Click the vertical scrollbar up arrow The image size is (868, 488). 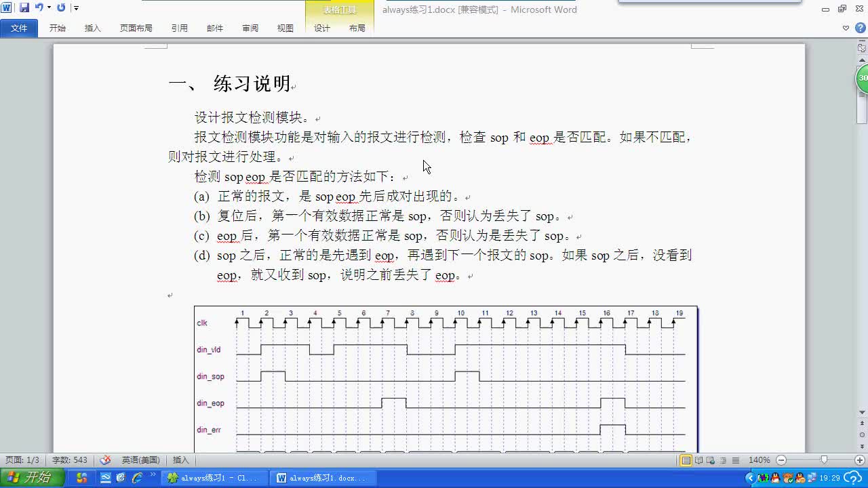pos(862,60)
